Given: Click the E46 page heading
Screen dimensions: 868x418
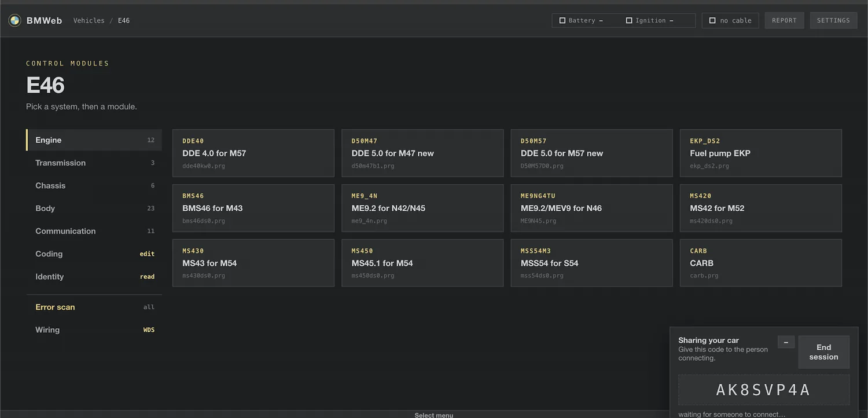Looking at the screenshot, I should pyautogui.click(x=45, y=85).
